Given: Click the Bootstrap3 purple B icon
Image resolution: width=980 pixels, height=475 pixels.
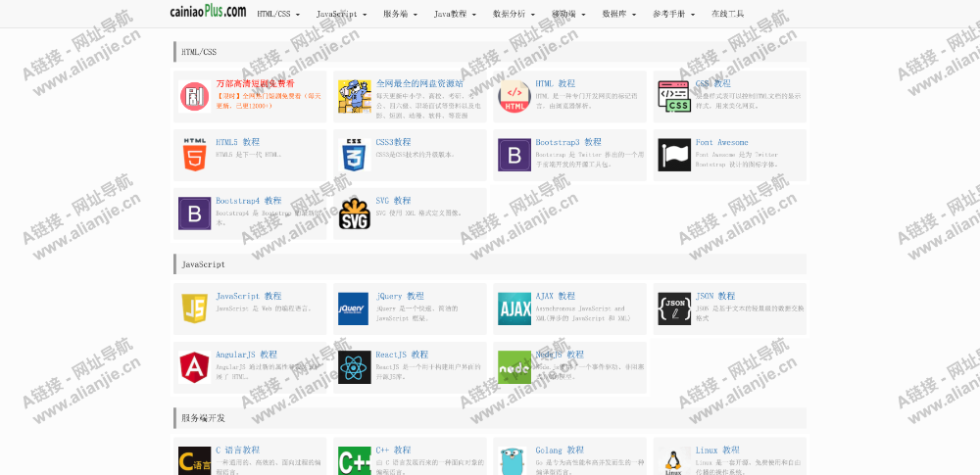Looking at the screenshot, I should (514, 155).
